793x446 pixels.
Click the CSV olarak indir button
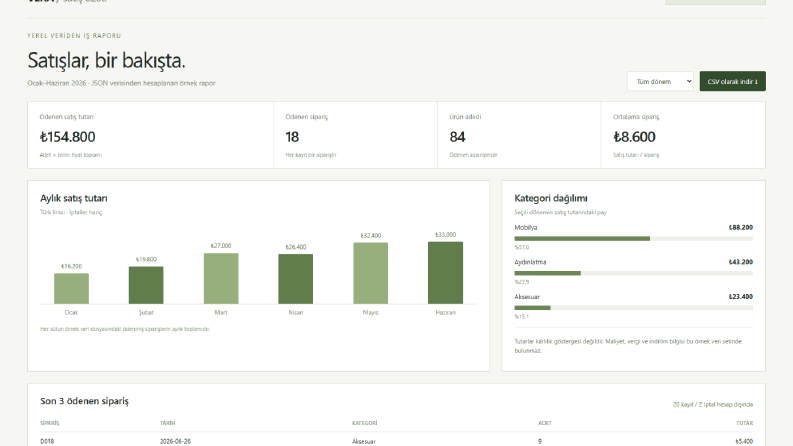click(732, 81)
